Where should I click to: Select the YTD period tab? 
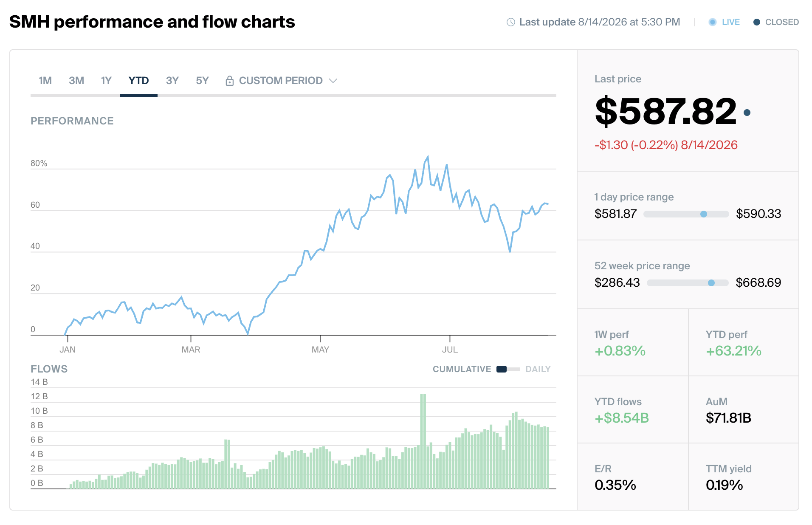click(138, 81)
